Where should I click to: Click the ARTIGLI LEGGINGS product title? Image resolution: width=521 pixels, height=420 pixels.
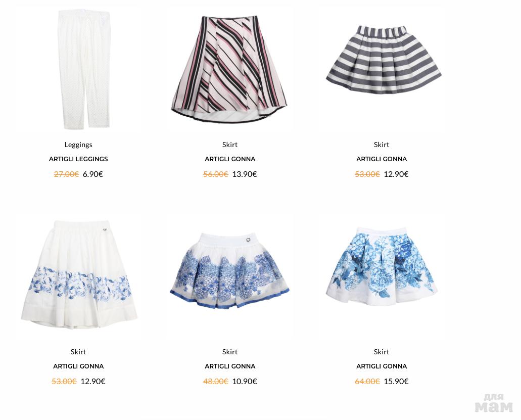click(78, 159)
